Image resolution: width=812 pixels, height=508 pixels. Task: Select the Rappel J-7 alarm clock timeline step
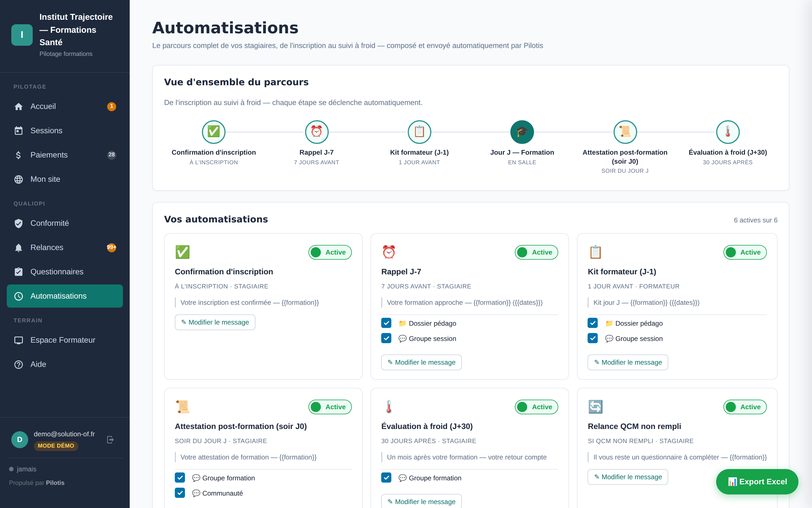pos(316,132)
